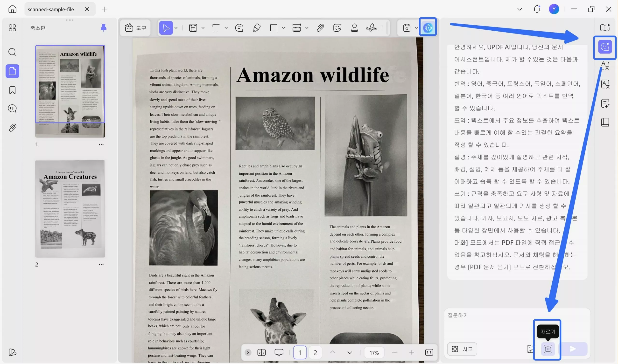
Task: Open the save options dropdown arrow
Action: (416, 28)
